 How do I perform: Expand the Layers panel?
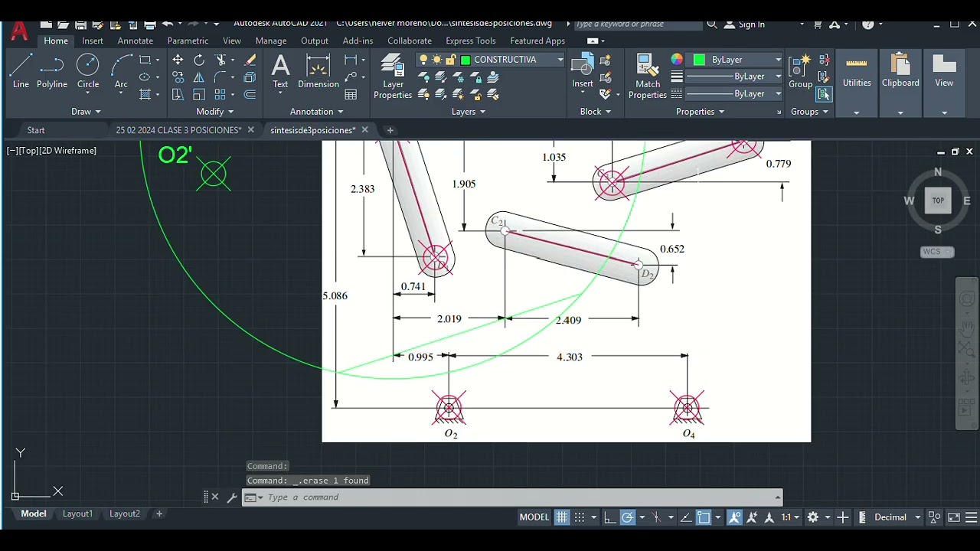pyautogui.click(x=469, y=112)
